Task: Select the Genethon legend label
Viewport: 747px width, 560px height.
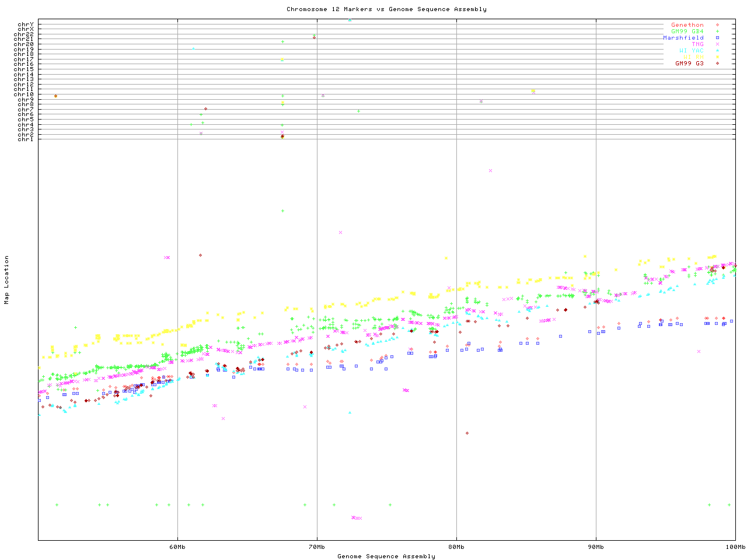Action: 687,25
